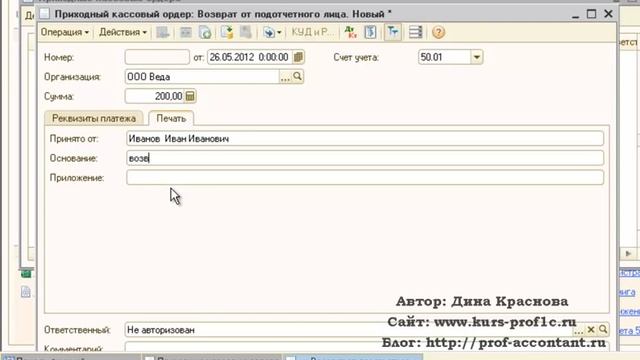Click the scroll right arrow in background window
Screen dimensions: 640x360
[x=628, y=253]
